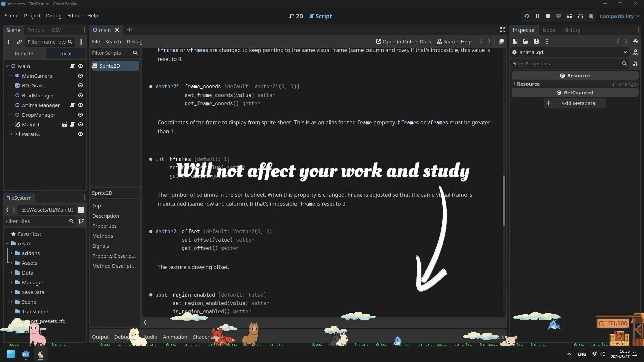This screenshot has width=644, height=362.
Task: Click the Movie Maker mode reel icon
Action: [591, 16]
